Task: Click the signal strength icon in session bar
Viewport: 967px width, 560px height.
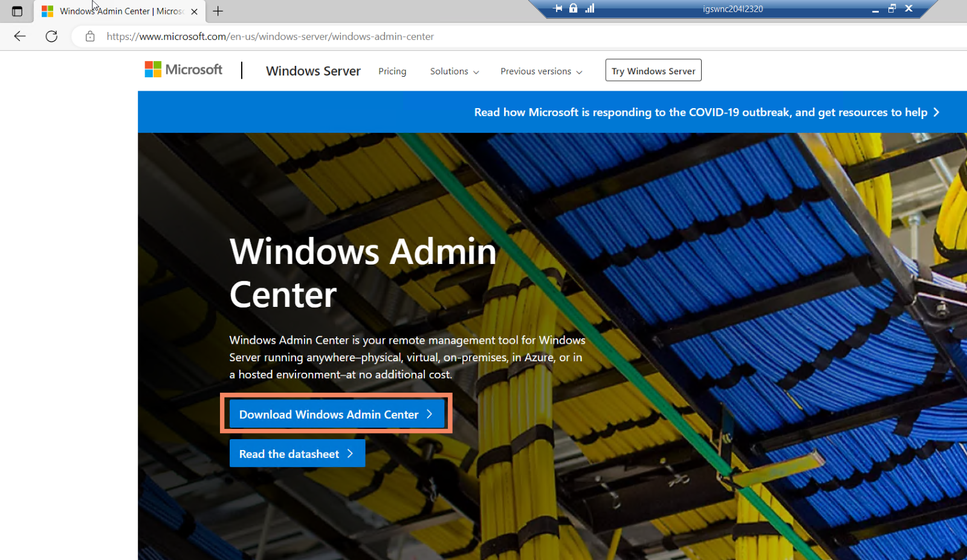Action: tap(589, 8)
